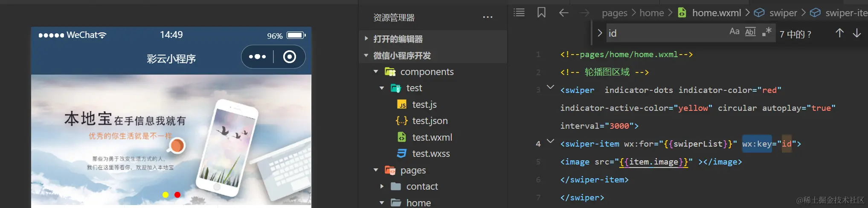Screen dimensions: 868x208
Task: Toggle match case in find box
Action: [734, 32]
